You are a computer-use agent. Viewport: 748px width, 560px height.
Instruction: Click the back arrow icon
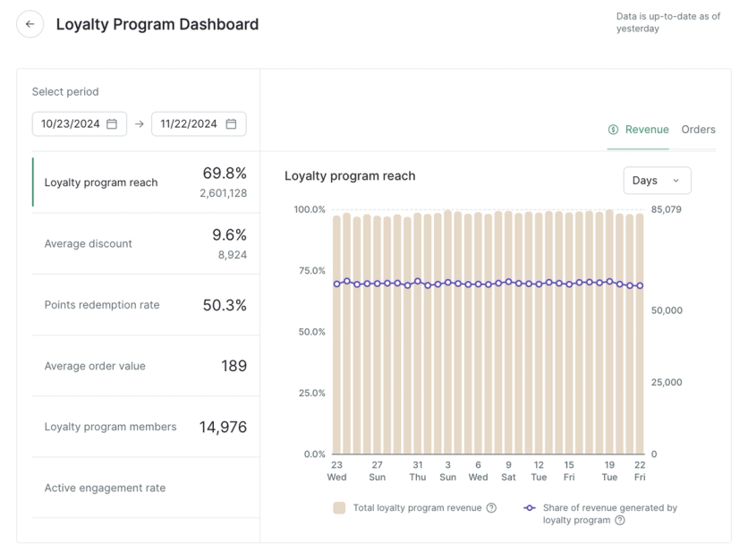pos(30,24)
